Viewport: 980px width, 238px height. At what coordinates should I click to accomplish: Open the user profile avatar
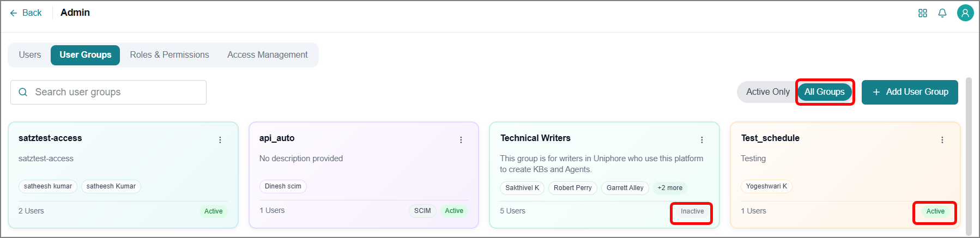point(965,13)
